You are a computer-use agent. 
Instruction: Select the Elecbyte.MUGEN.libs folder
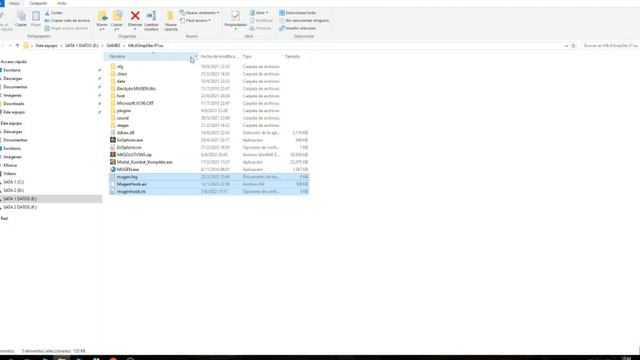tap(136, 89)
